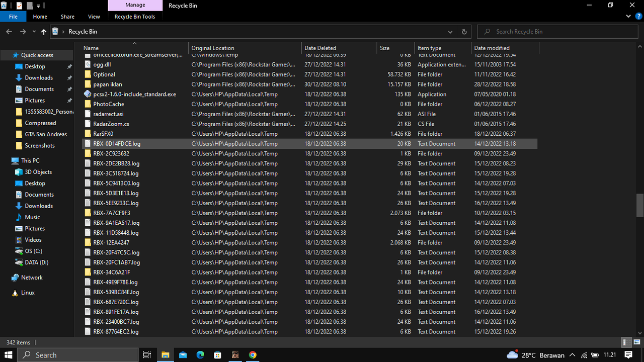Viewport: 644px width, 362px height.
Task: Select the radarrect.asi file icon
Action: pyautogui.click(x=88, y=114)
